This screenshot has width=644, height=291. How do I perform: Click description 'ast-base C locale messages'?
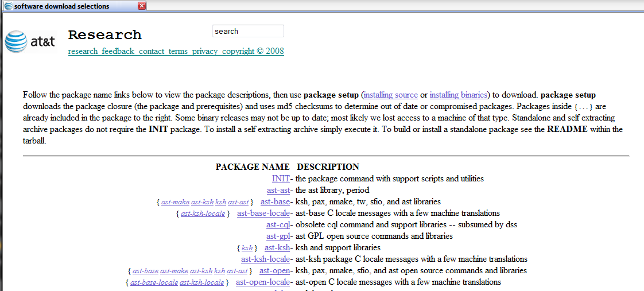(398, 214)
